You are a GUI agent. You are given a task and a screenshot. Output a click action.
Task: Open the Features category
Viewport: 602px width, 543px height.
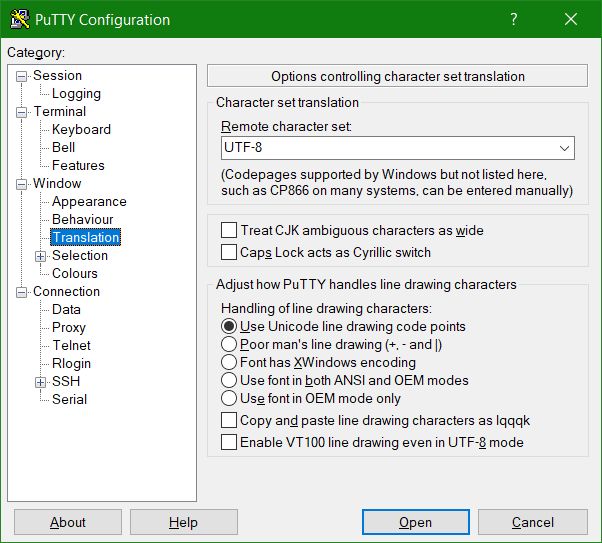(x=78, y=166)
